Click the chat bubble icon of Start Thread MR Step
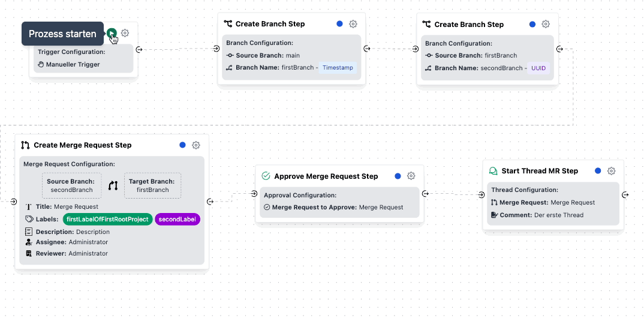The width and height of the screenshot is (644, 318). pos(493,171)
